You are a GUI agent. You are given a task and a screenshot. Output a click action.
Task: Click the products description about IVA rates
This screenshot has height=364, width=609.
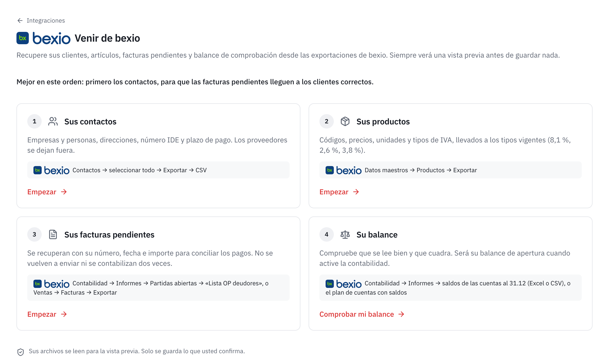tap(445, 145)
